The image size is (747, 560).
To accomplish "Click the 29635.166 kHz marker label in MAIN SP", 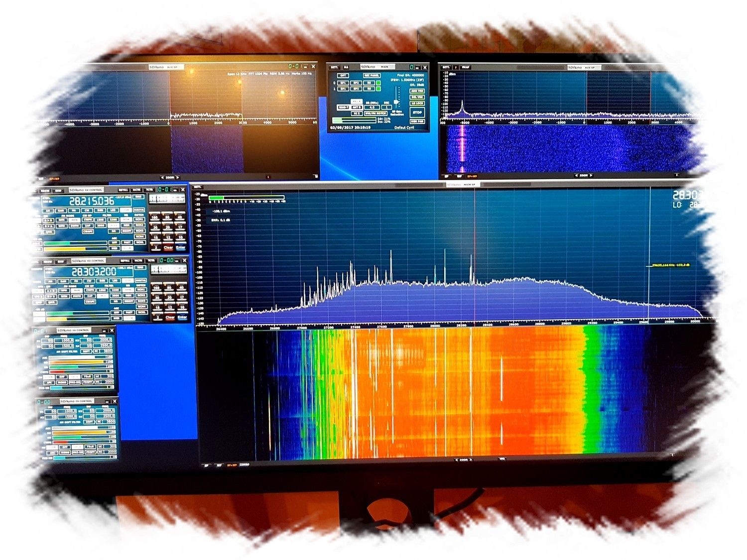I will (671, 265).
